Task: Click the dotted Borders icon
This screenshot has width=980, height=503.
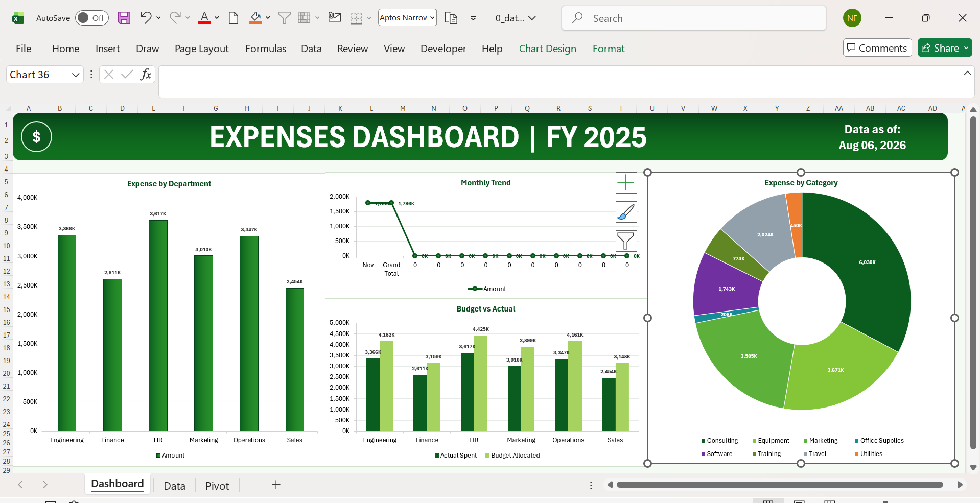Action: [x=356, y=18]
